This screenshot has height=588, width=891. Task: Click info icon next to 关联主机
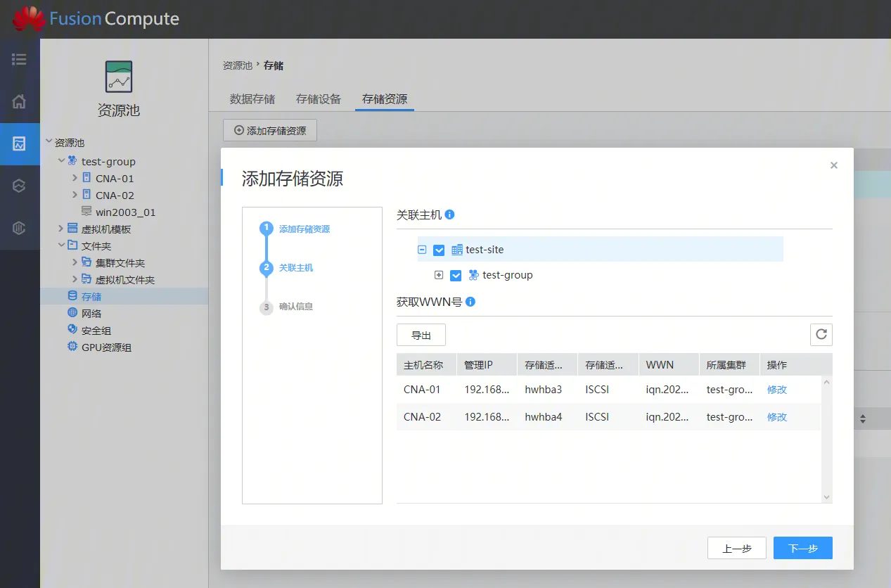click(450, 215)
